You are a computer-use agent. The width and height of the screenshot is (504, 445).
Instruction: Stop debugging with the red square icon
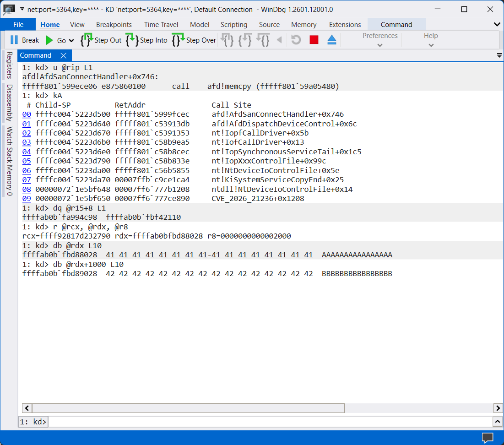314,40
